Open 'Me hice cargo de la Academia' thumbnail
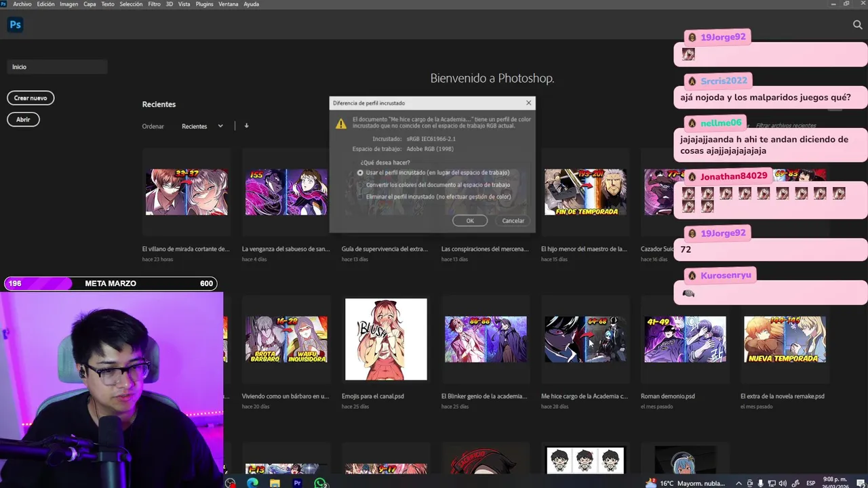The image size is (868, 488). tap(585, 340)
